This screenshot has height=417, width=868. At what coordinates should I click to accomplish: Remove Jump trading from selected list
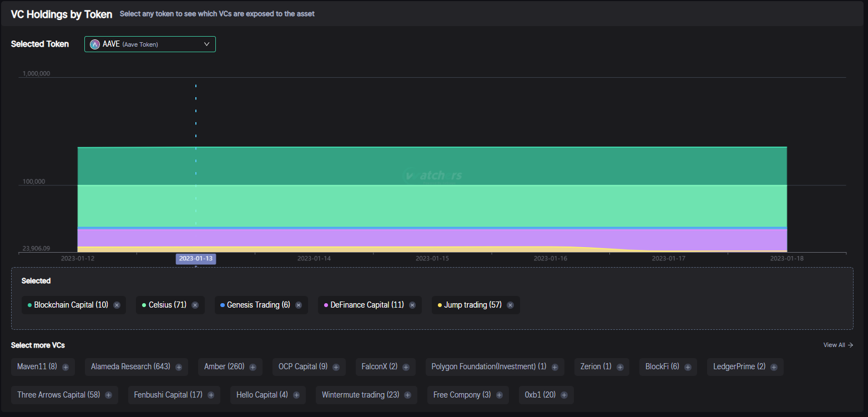coord(510,305)
